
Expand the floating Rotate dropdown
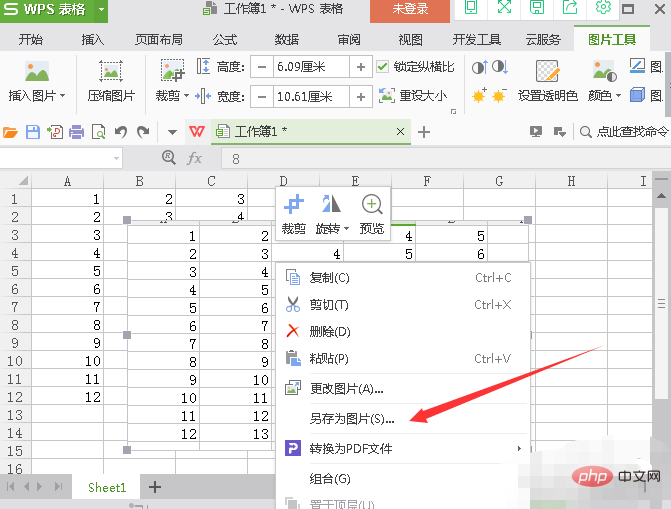(x=346, y=229)
